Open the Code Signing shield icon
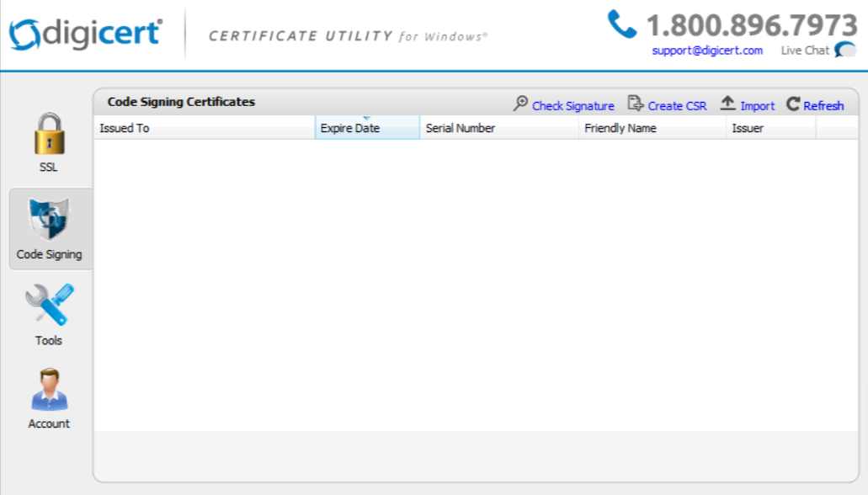The width and height of the screenshot is (868, 495). coord(48,221)
